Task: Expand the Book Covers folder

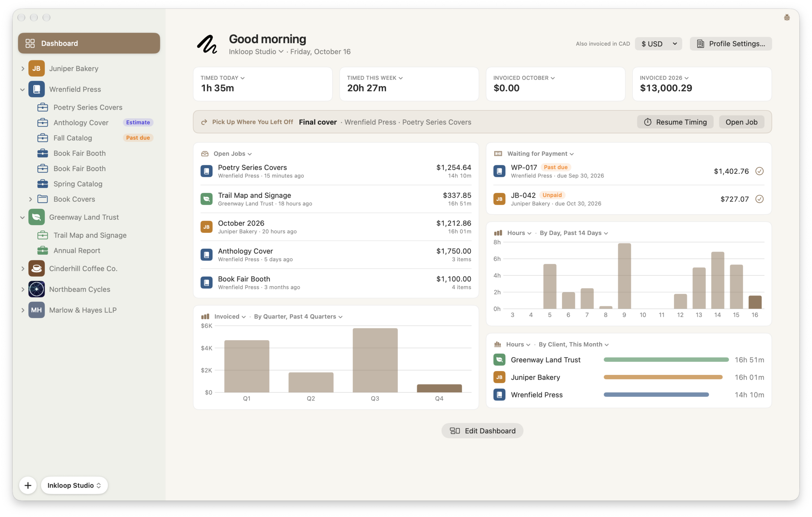Action: pos(30,199)
